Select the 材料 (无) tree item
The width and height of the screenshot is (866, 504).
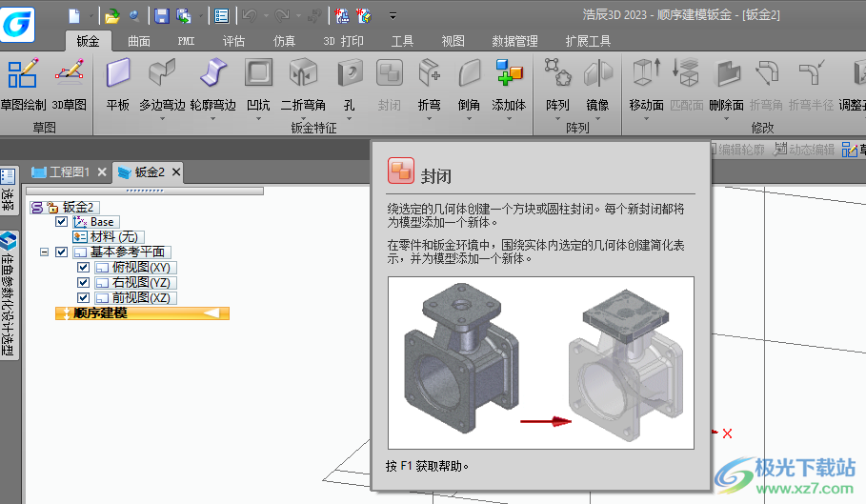(x=109, y=237)
